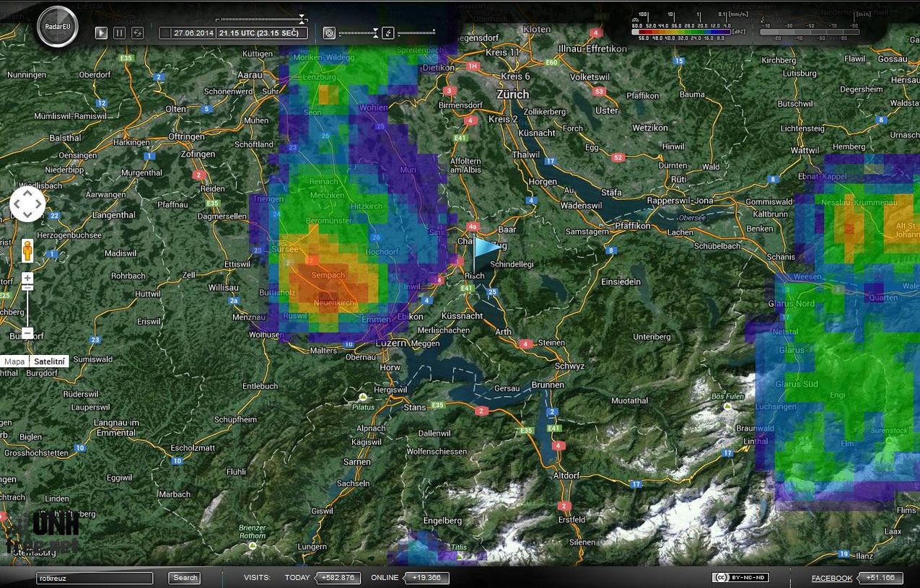Click the RadarEU round logo button
This screenshot has width=920, height=588.
[x=57, y=27]
